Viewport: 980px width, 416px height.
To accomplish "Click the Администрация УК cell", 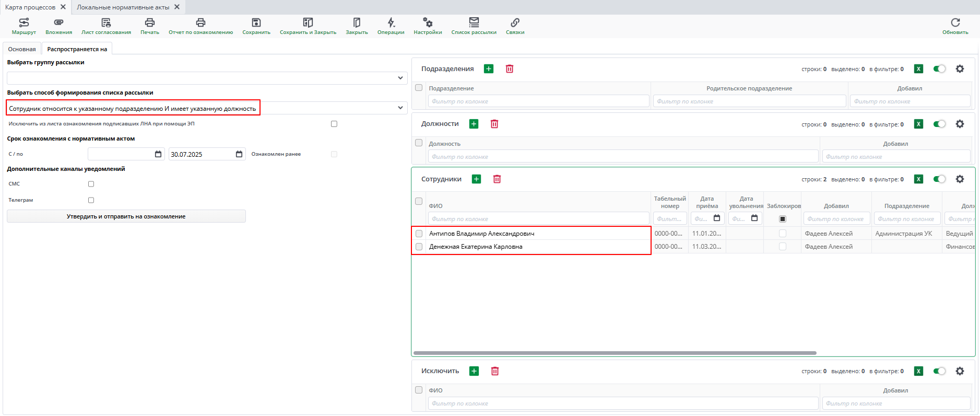I will pos(906,234).
